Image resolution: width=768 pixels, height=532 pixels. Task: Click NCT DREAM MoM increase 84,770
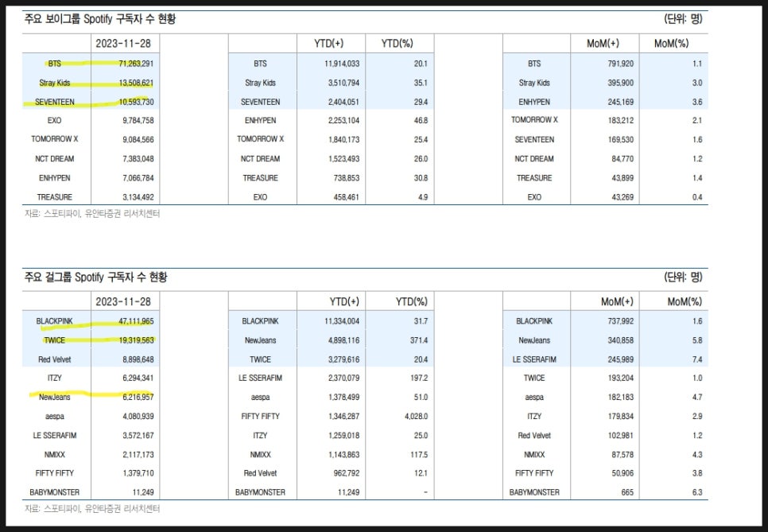pyautogui.click(x=623, y=159)
